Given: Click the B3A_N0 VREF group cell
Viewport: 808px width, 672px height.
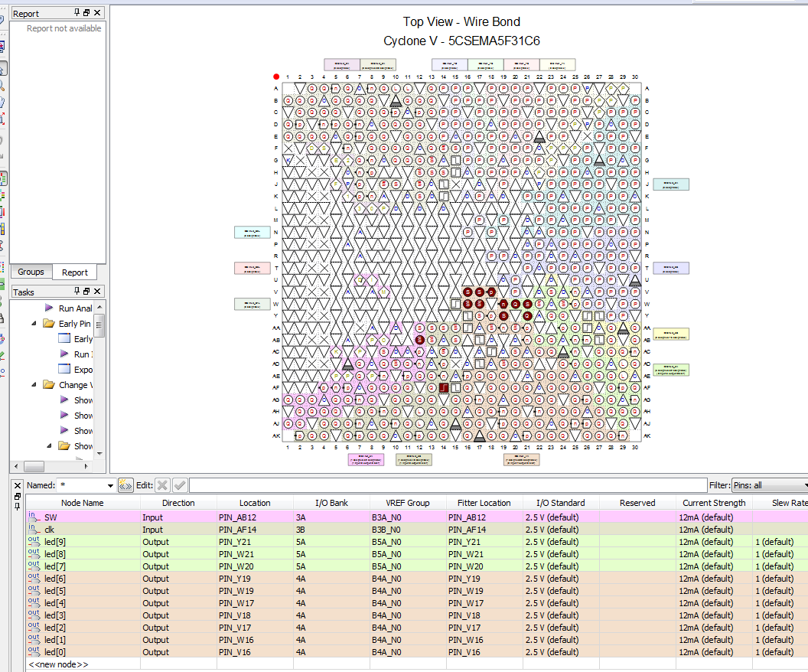Looking at the screenshot, I should pos(408,517).
